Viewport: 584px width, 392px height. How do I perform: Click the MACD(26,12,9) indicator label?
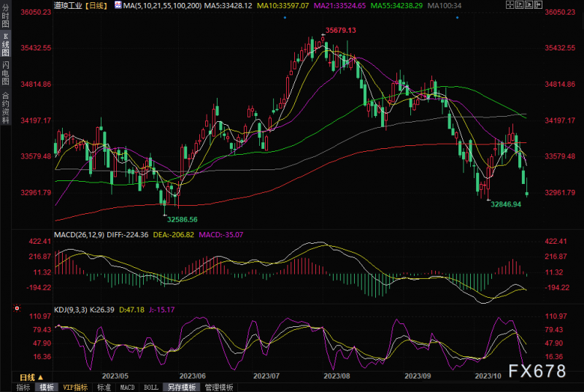(82, 235)
